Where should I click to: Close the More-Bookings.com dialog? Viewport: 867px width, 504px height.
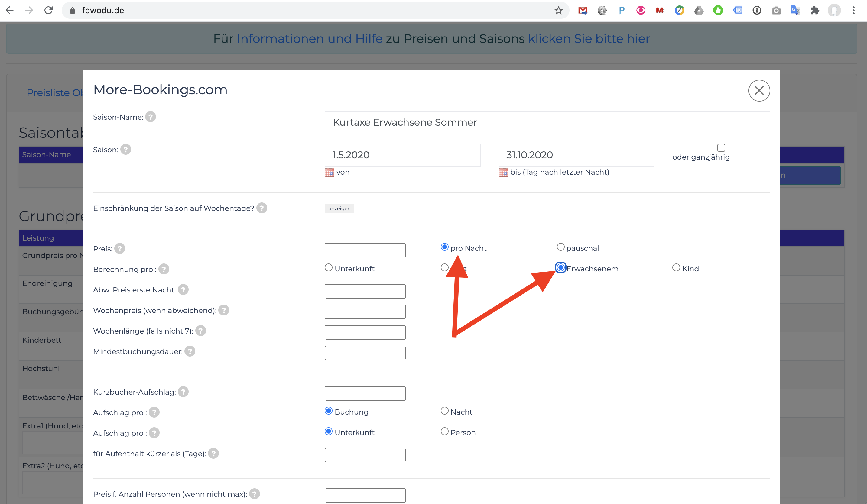pyautogui.click(x=759, y=91)
